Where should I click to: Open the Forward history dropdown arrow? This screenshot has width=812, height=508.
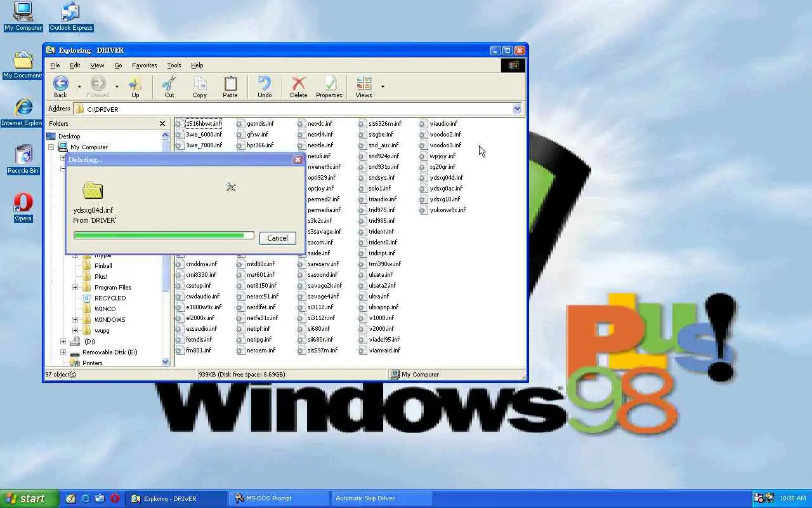117,87
